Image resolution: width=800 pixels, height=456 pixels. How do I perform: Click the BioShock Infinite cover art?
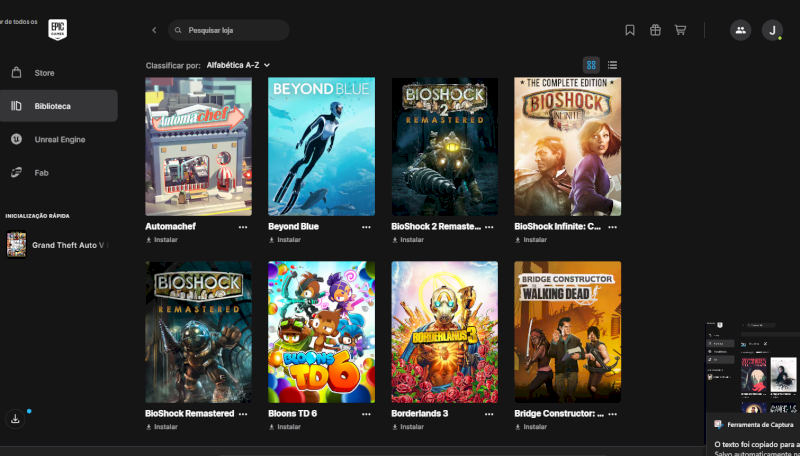568,146
